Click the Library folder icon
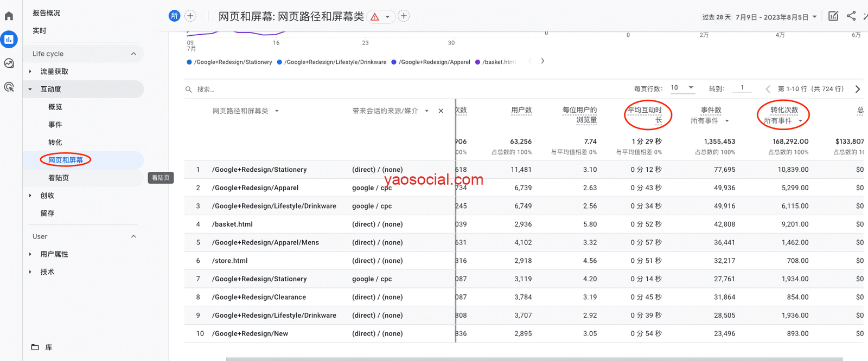The height and width of the screenshot is (361, 868). coord(35,347)
